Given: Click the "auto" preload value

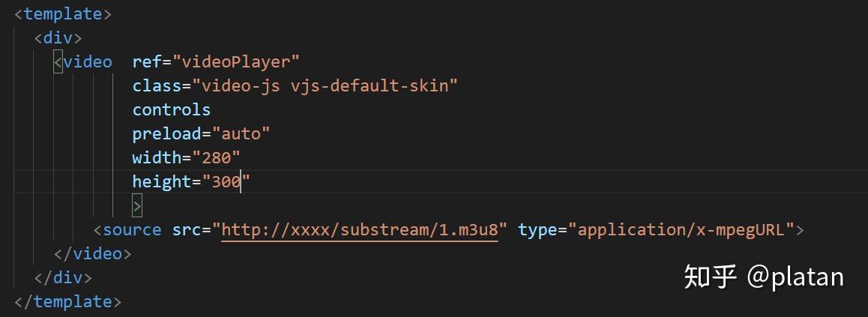Looking at the screenshot, I should (x=240, y=133).
